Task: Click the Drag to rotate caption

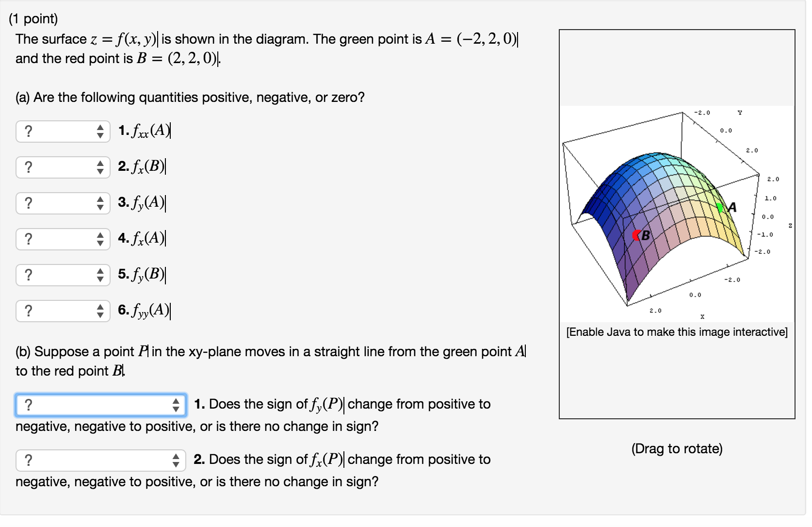Action: pos(677,449)
